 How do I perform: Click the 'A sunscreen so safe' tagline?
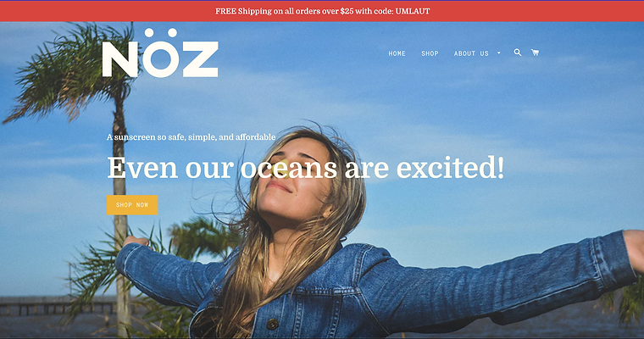coord(191,136)
